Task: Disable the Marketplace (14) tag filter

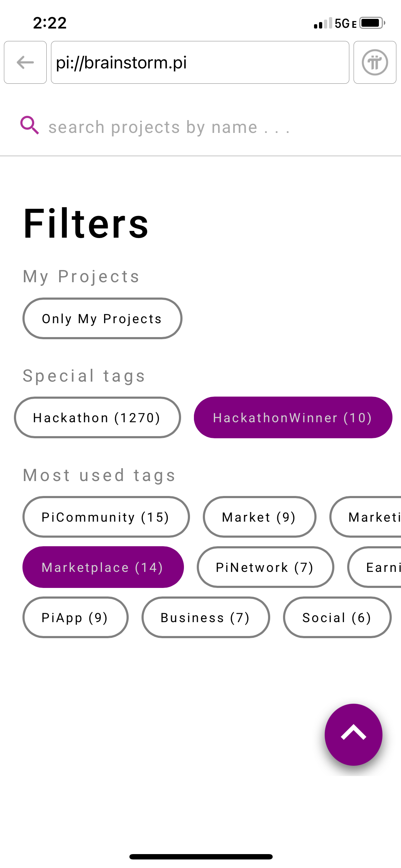Action: point(103,567)
